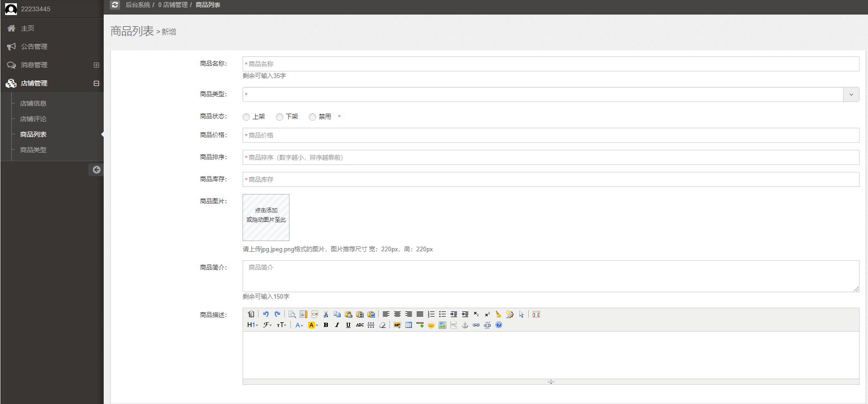Image resolution: width=868 pixels, height=404 pixels.
Task: Collapse sidebar with arrow button
Action: (x=96, y=170)
